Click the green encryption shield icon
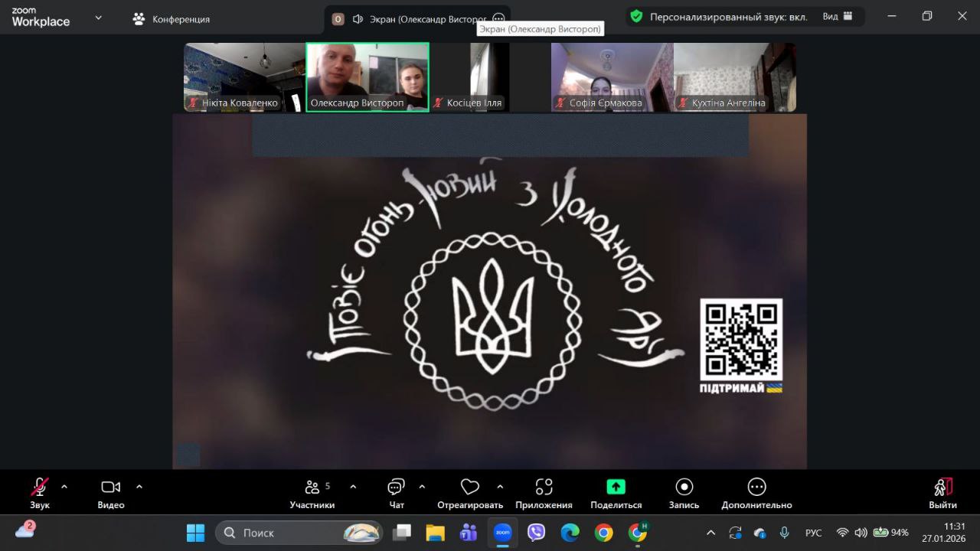 coord(636,17)
